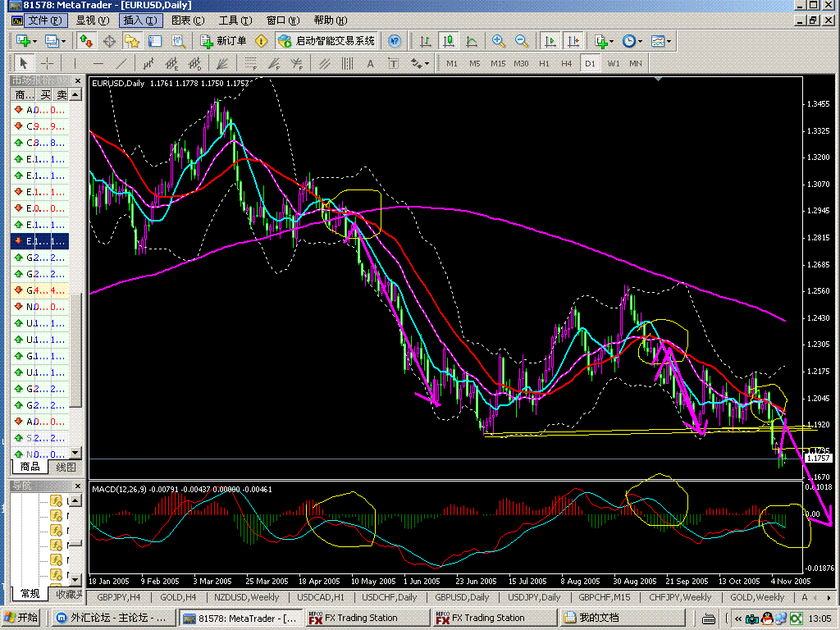Switch chart to candlestick display

(449, 41)
